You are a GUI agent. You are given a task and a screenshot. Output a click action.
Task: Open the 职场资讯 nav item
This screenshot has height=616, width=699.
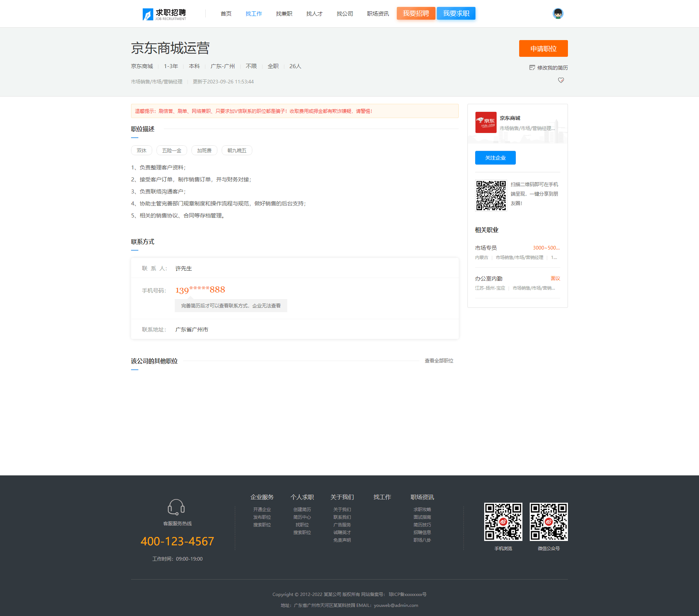pyautogui.click(x=378, y=13)
